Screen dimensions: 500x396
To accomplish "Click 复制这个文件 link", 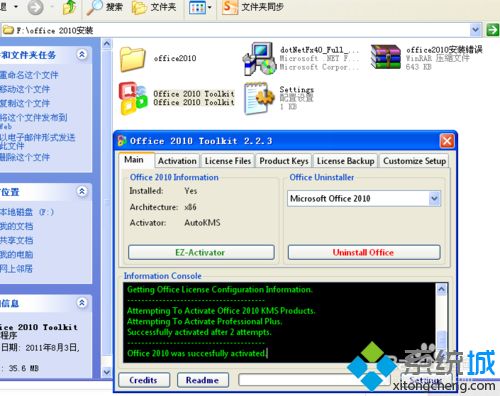I will click(25, 103).
